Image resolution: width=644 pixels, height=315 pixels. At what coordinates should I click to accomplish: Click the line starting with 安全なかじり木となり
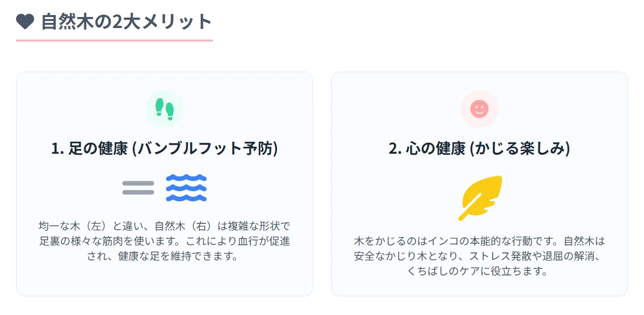(x=479, y=256)
